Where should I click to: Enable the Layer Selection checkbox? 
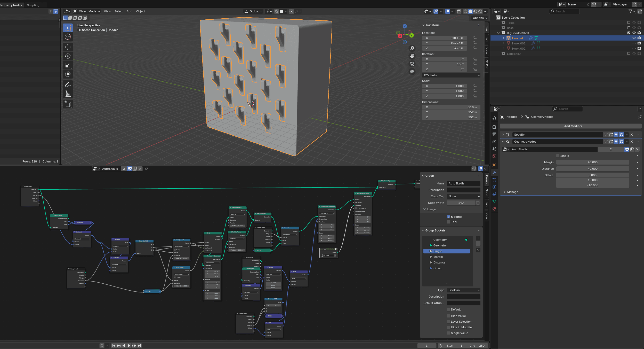(448, 322)
